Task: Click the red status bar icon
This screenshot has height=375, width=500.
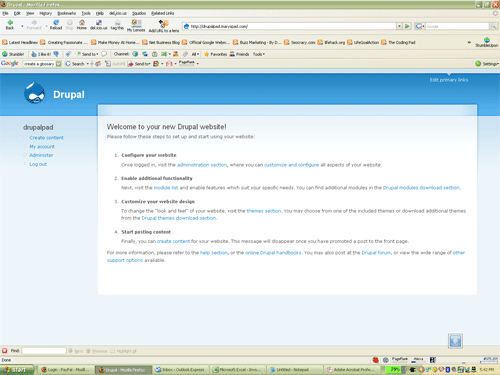Action: 376,360
